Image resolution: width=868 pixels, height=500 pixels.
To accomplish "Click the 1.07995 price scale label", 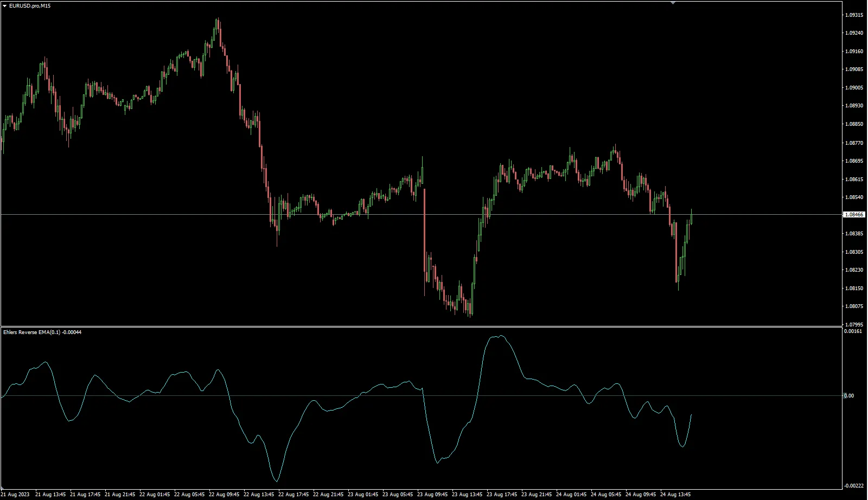I will 854,324.
